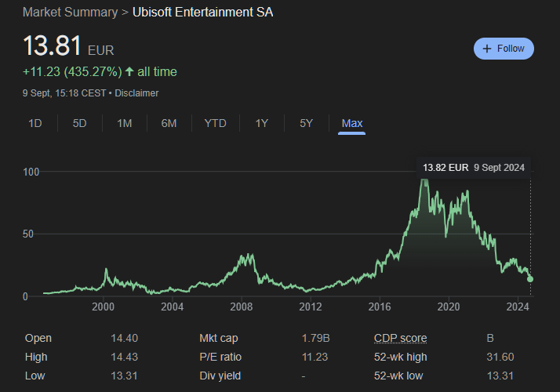The image size is (560, 392).
Task: Click the green up arrow icon
Action: click(x=129, y=72)
